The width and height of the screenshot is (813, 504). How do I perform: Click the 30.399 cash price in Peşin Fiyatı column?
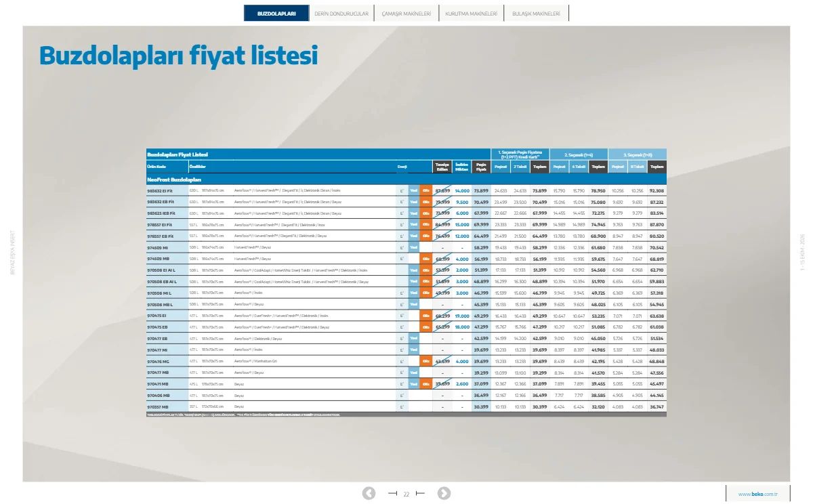point(481,407)
